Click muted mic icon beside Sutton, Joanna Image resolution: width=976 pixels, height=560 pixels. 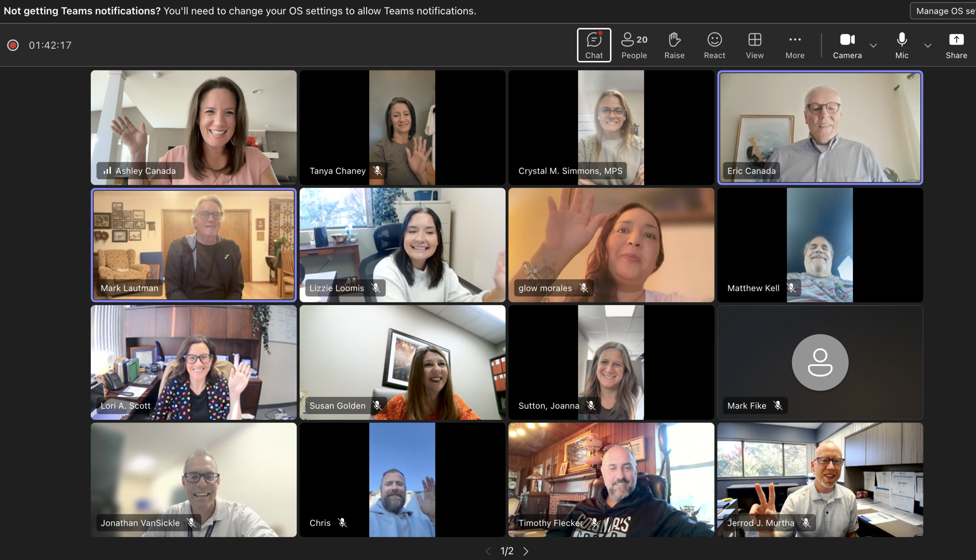(591, 405)
